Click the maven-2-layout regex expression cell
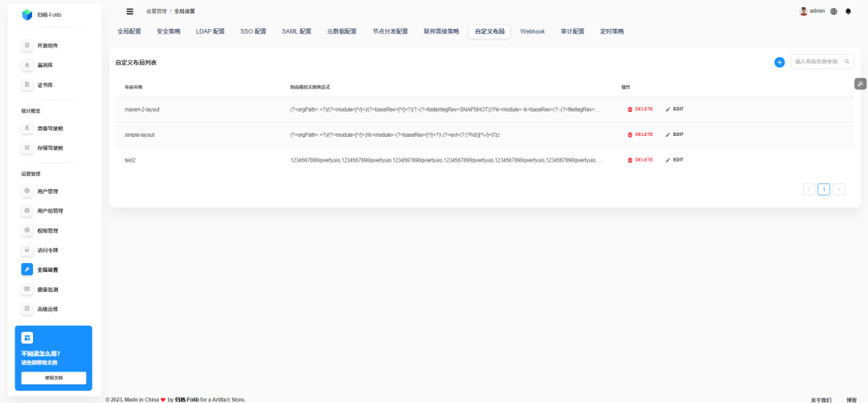This screenshot has height=403, width=868. (x=446, y=109)
